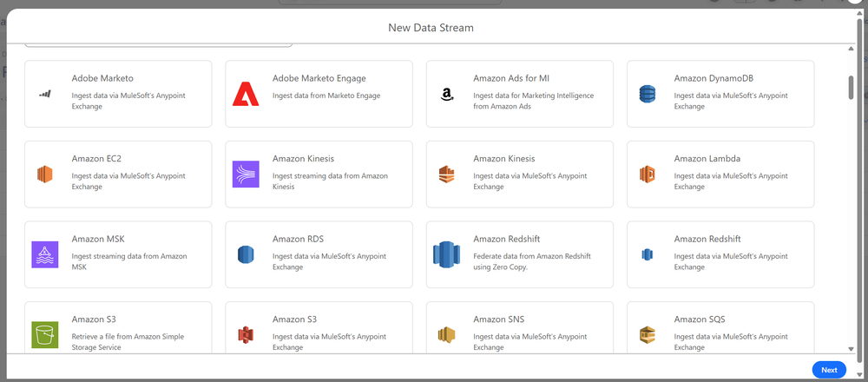Pick the Amazon Redshift Zero Copy icon
This screenshot has width=868, height=382.
coord(446,254)
